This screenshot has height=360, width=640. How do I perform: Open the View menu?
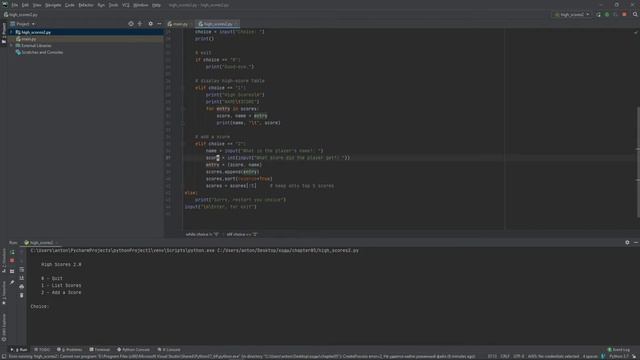tap(37, 5)
